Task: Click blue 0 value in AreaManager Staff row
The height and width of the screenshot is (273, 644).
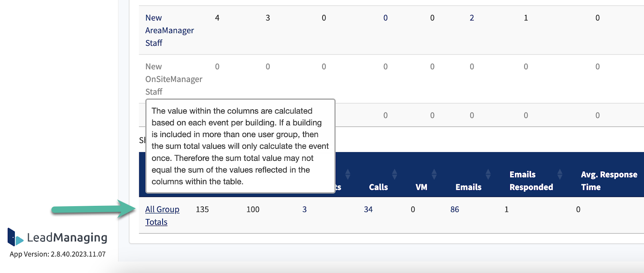Action: pyautogui.click(x=386, y=18)
